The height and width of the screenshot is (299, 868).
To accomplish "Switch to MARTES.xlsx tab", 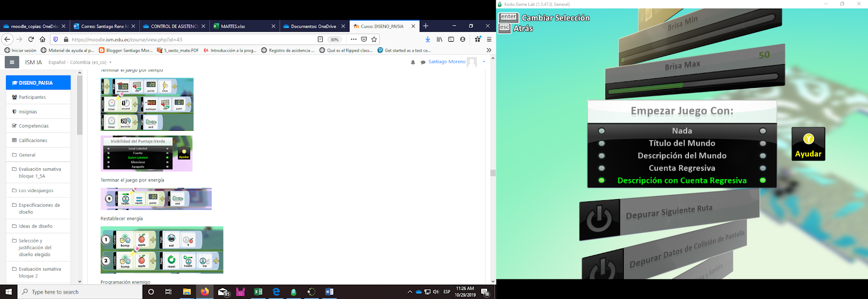I will click(x=244, y=26).
